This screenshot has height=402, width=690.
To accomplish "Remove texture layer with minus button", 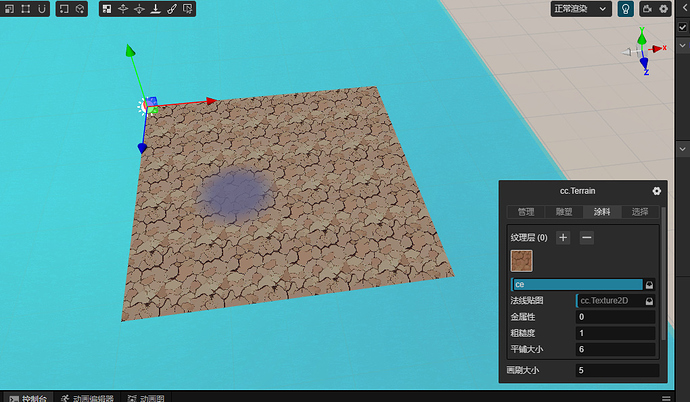I will [587, 238].
